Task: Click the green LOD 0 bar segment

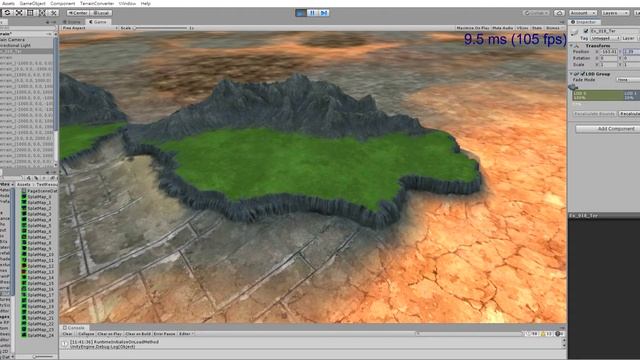Action: [598, 96]
